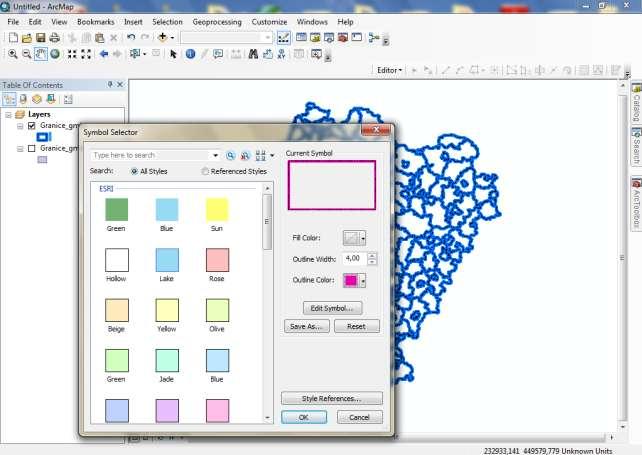
Task: Open the symbol search box dropdown arrow
Action: [215, 156]
